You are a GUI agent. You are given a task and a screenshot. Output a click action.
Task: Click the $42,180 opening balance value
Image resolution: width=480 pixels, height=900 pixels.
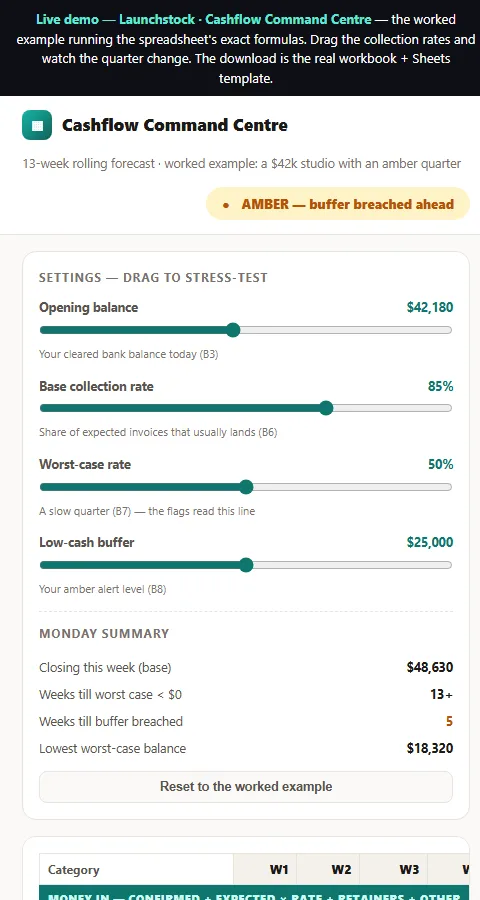429,307
